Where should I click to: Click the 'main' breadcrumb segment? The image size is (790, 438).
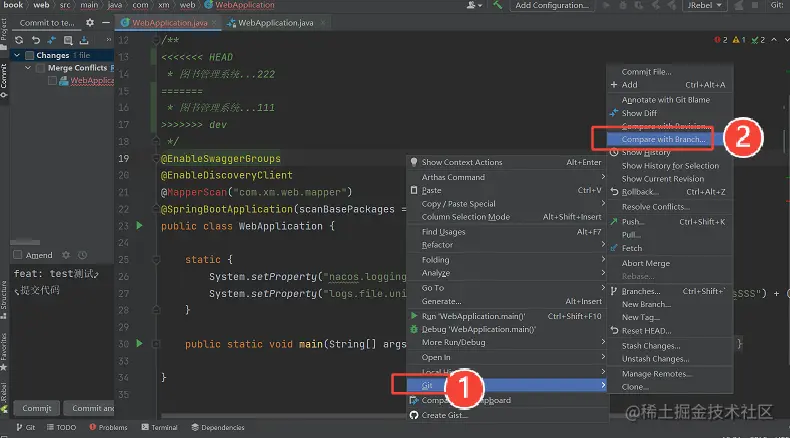(89, 5)
